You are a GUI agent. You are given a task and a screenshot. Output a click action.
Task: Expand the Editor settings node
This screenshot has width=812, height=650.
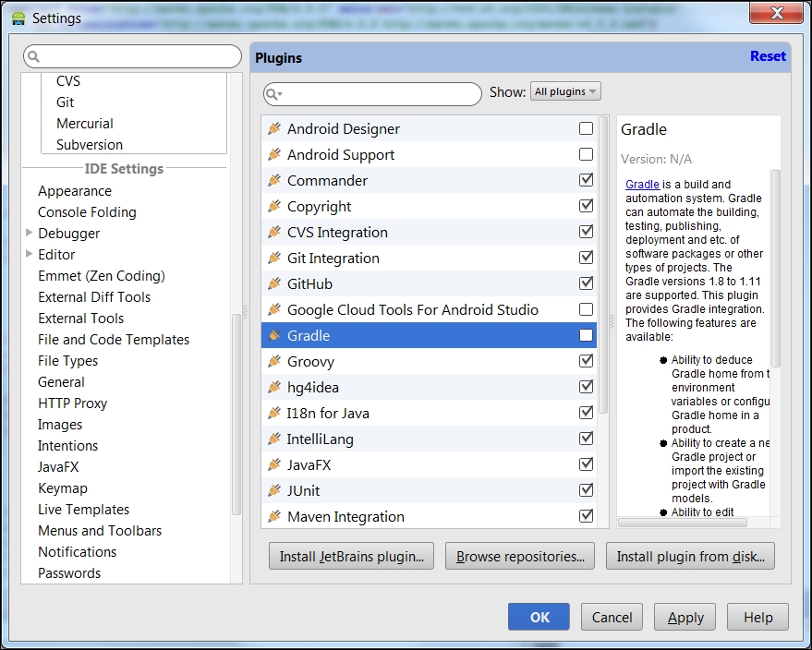pyautogui.click(x=29, y=254)
